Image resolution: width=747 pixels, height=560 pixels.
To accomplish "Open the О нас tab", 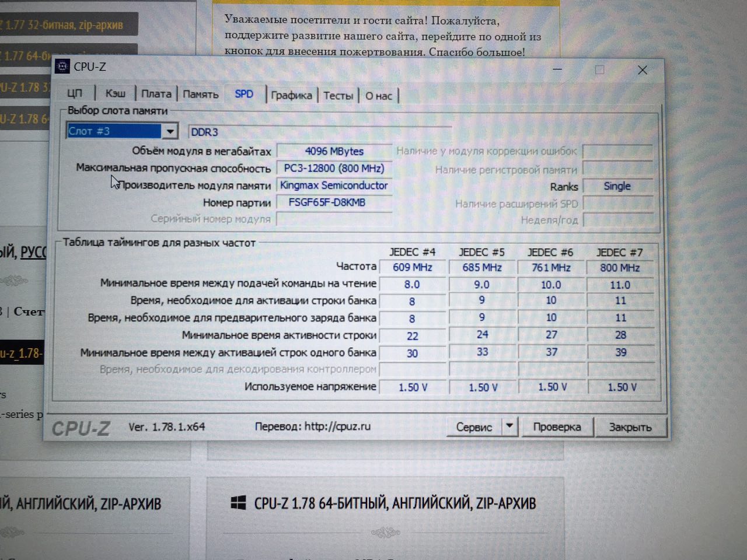I will 379,96.
